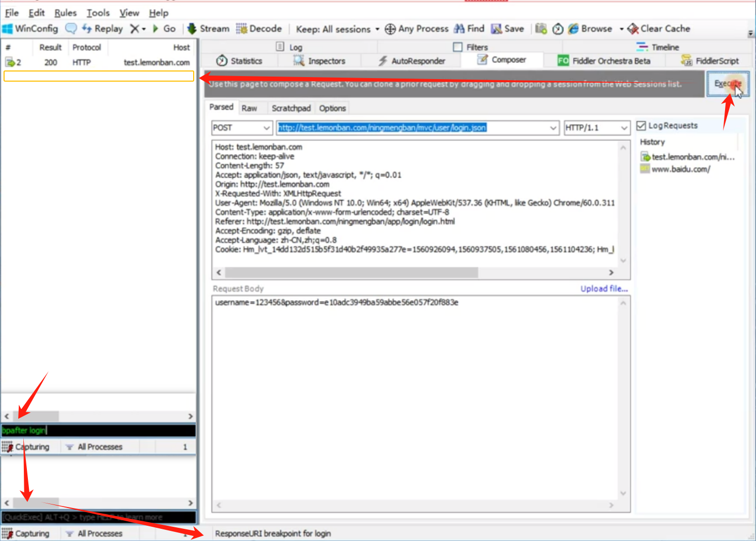Open the Rules menu
This screenshot has width=756, height=541.
pyautogui.click(x=65, y=13)
